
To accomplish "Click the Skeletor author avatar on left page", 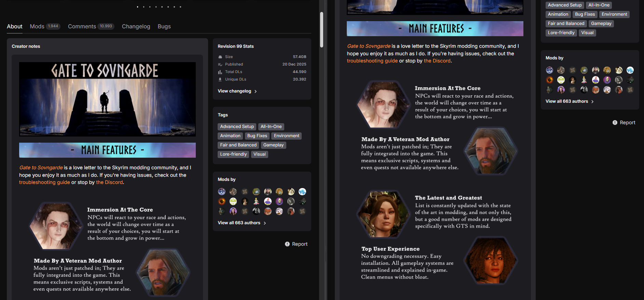I will coord(279,201).
